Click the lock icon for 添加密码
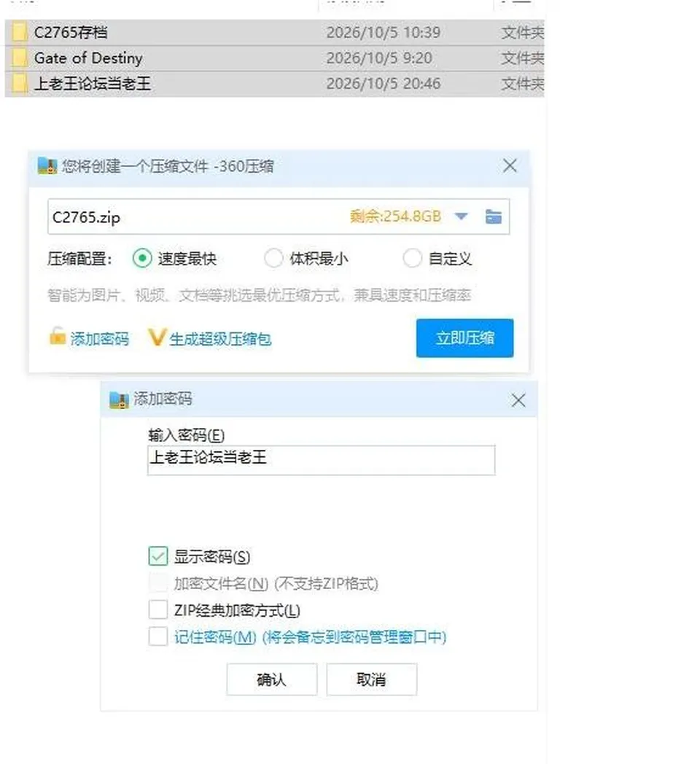This screenshot has width=700, height=764. pos(57,336)
